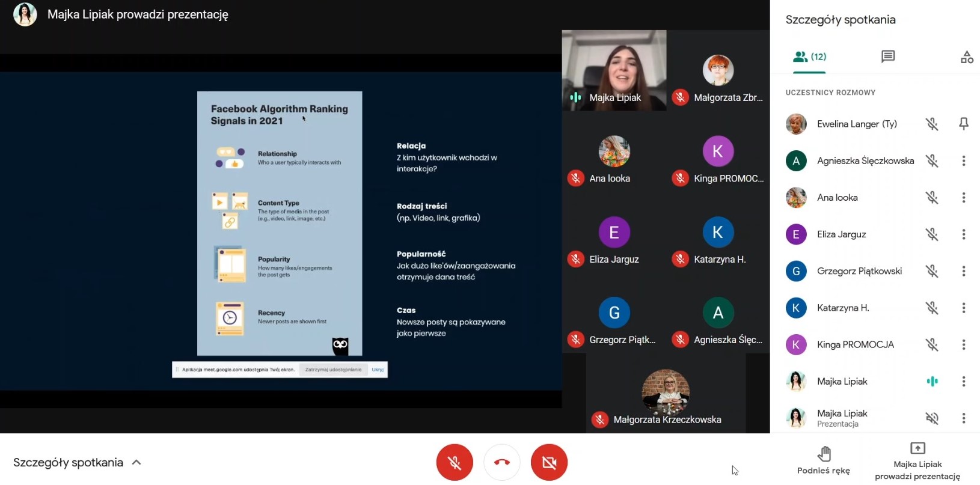Click Grzegorz Piątk... tile avatar G

(614, 313)
